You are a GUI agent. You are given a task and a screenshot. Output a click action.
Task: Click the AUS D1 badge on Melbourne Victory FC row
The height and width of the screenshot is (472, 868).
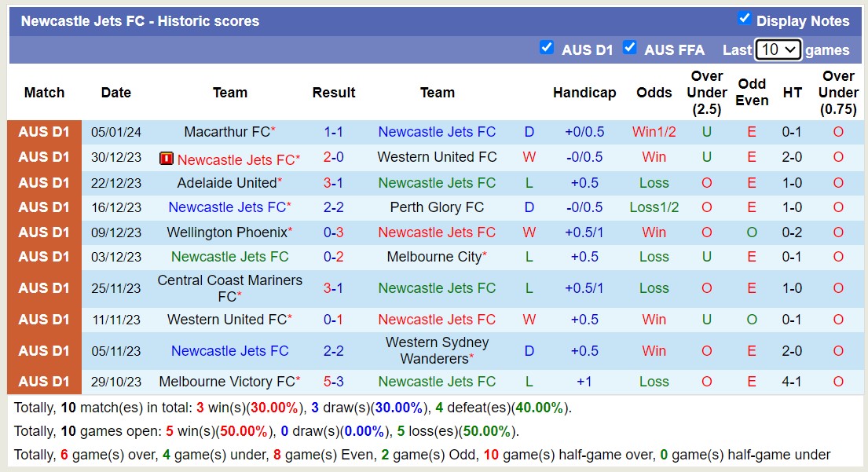tap(44, 382)
